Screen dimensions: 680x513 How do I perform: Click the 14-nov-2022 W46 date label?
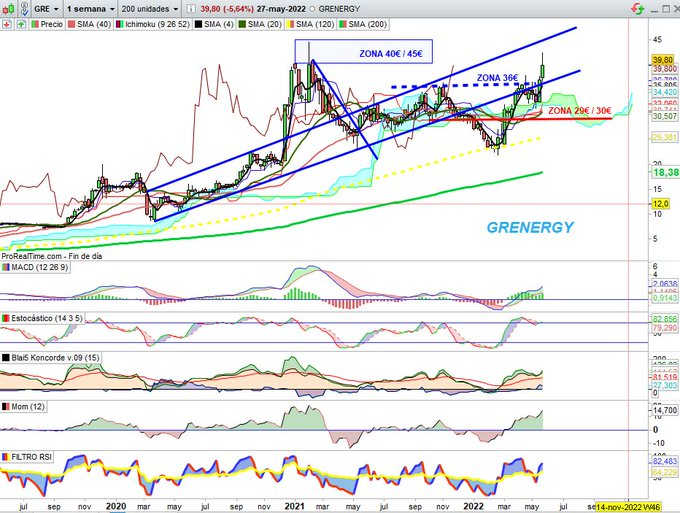(628, 507)
